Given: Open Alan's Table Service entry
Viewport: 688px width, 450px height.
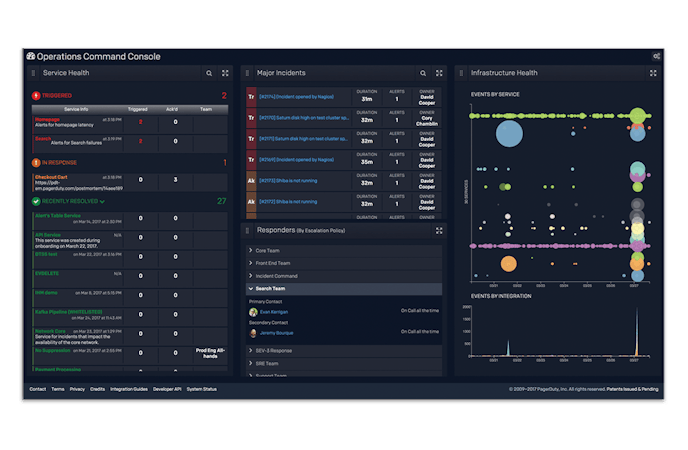Looking at the screenshot, I should tap(57, 216).
